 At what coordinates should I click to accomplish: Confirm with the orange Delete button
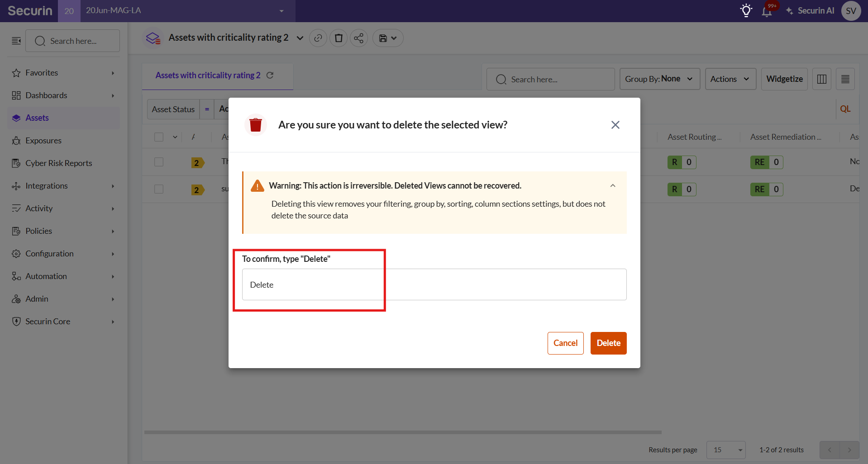[609, 343]
